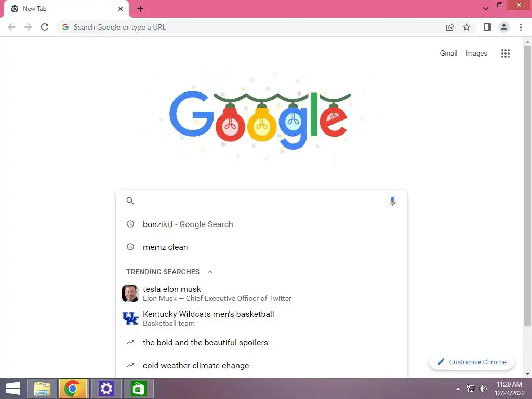Choose 'cold weather climate change' suggestion
The height and width of the screenshot is (399, 532).
pos(261,365)
